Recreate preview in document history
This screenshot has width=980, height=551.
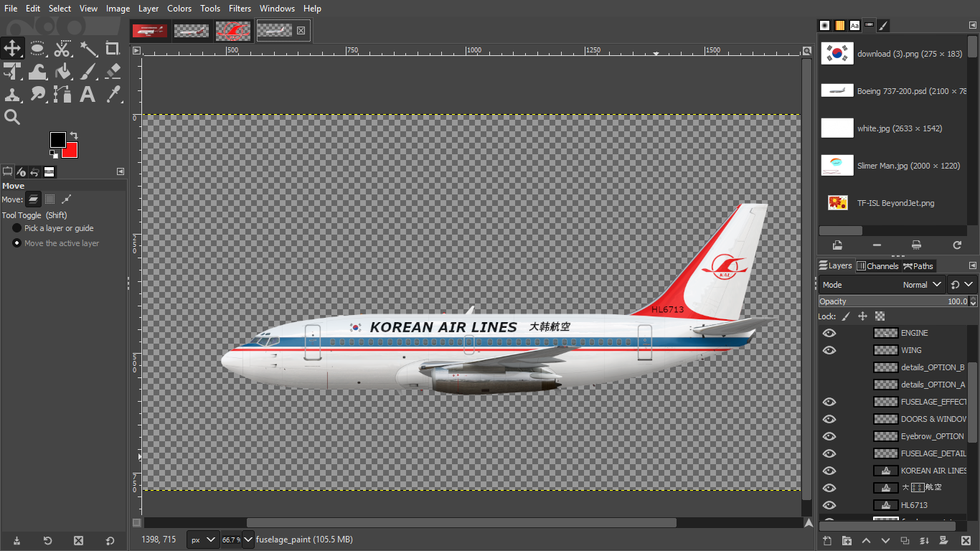point(956,245)
